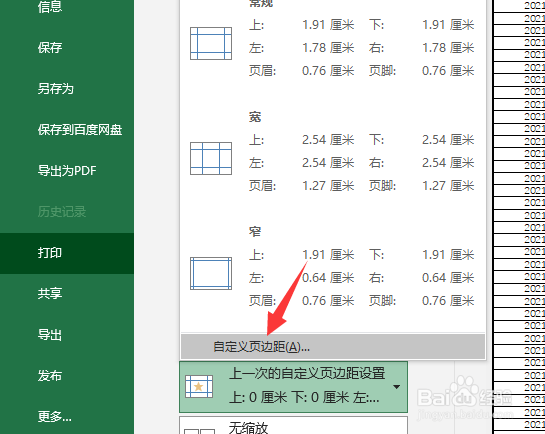Click the 0.64 厘米 left margin value

click(328, 278)
